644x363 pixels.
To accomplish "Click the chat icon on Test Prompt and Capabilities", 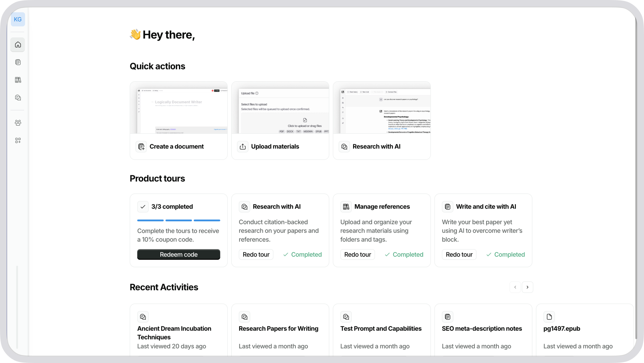I will pyautogui.click(x=346, y=317).
